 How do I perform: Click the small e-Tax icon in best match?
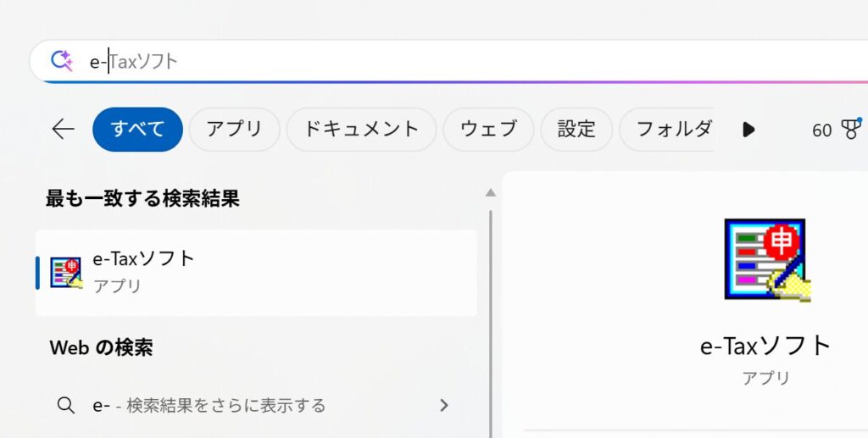pyautogui.click(x=66, y=273)
